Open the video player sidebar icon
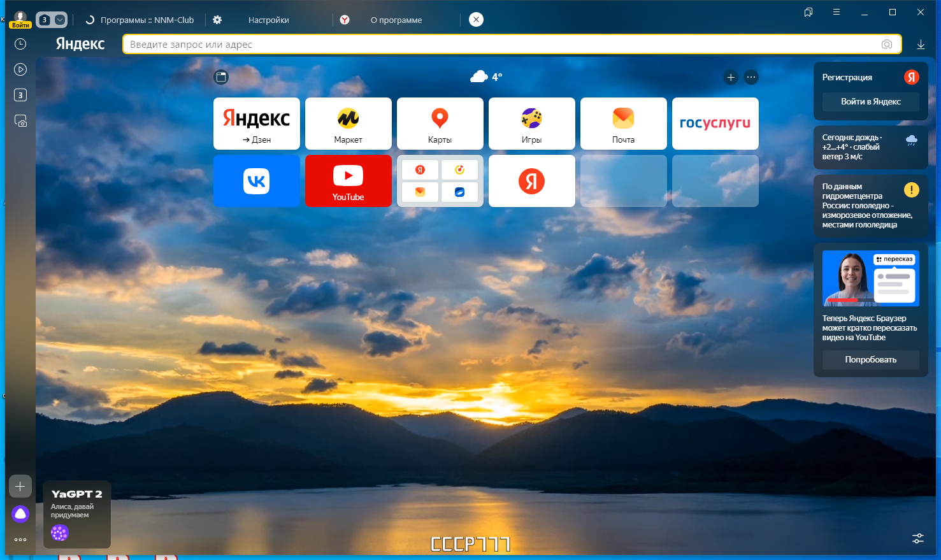Image resolution: width=941 pixels, height=560 pixels. 20,69
